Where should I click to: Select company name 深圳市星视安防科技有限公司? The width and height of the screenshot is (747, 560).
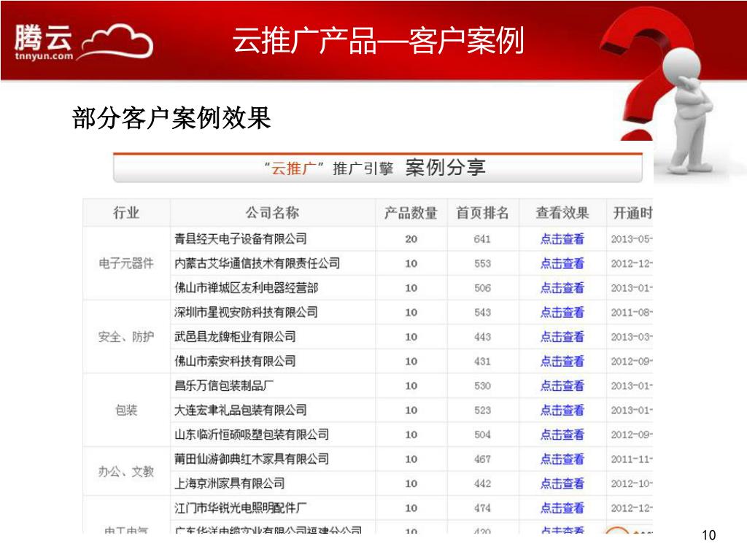tap(247, 312)
